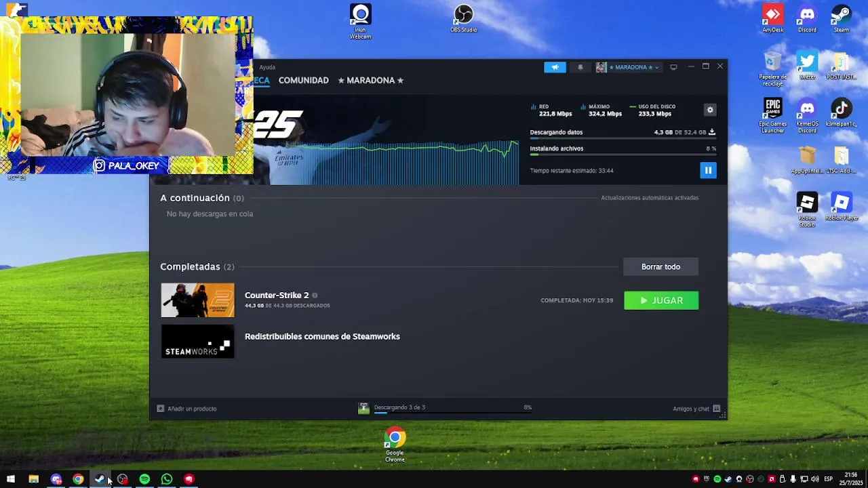Viewport: 868px width, 488px height.
Task: Click the microphone icon in system tray
Action: (x=793, y=479)
